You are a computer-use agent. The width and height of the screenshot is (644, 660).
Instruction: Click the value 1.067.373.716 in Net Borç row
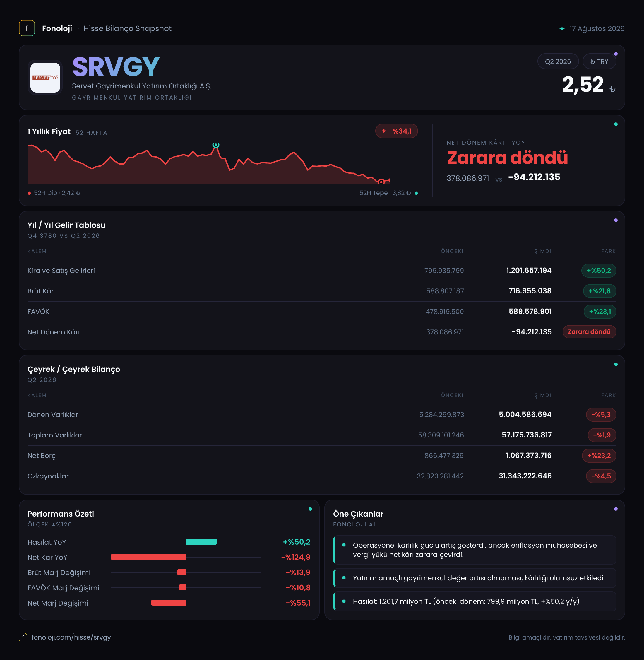528,455
